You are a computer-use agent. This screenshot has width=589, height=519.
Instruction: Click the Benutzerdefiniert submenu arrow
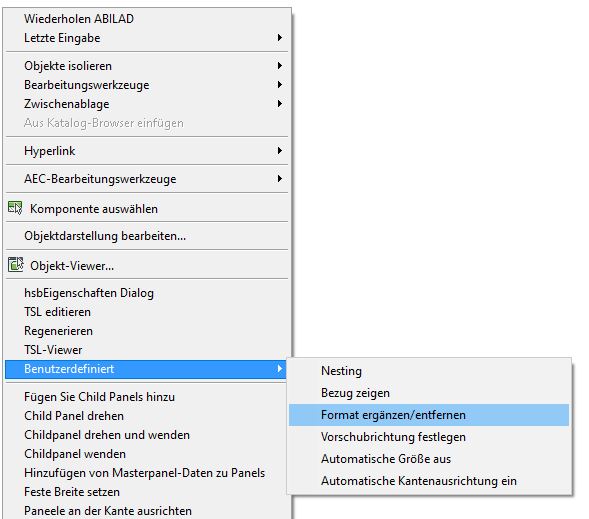pyautogui.click(x=279, y=368)
